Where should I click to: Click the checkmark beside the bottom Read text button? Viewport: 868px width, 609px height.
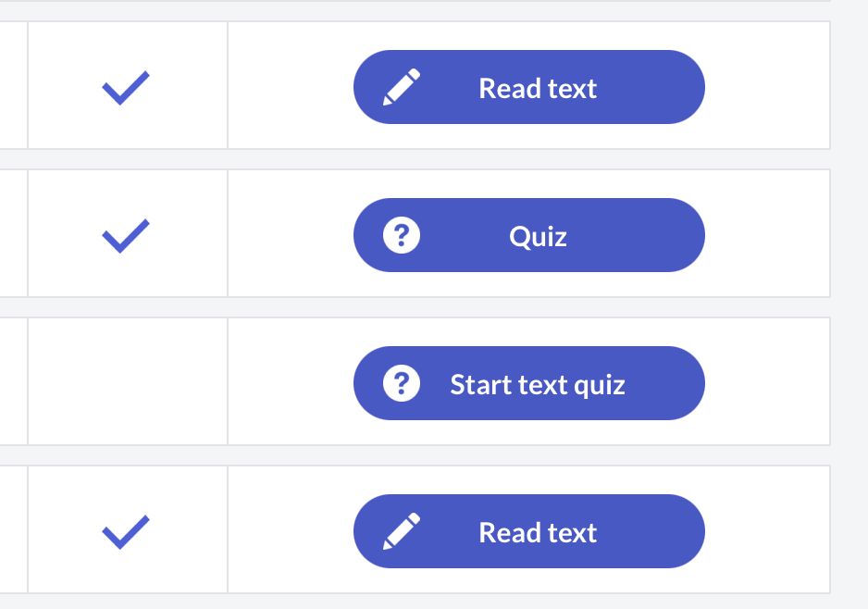pos(126,532)
